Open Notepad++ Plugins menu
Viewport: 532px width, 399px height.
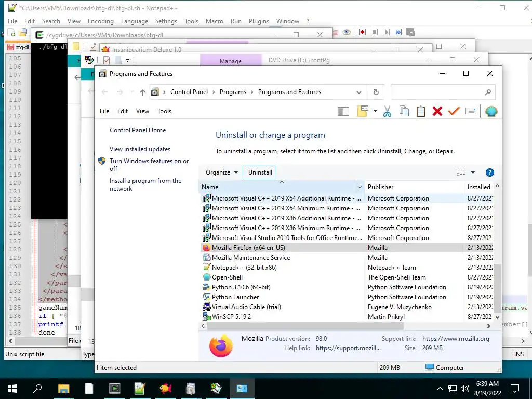pos(259,21)
